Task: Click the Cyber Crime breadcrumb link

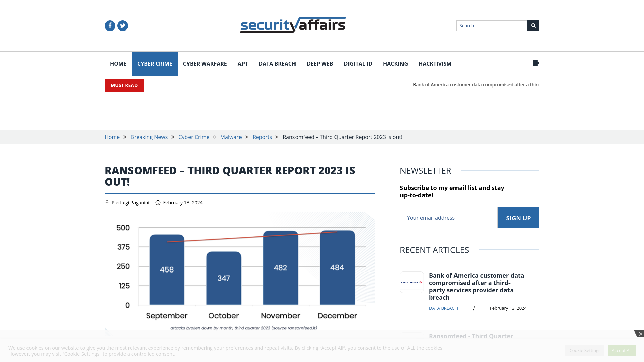Action: click(194, 137)
